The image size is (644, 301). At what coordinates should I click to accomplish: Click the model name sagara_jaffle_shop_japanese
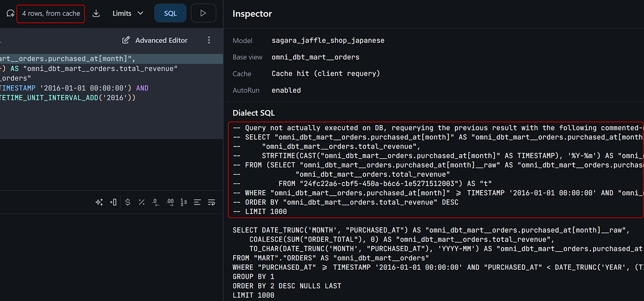pyautogui.click(x=328, y=41)
